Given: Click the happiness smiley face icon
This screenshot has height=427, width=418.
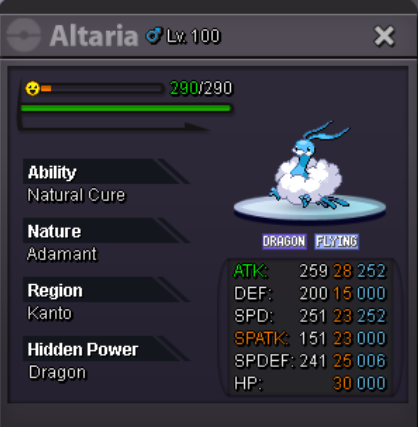Looking at the screenshot, I should [x=33, y=88].
